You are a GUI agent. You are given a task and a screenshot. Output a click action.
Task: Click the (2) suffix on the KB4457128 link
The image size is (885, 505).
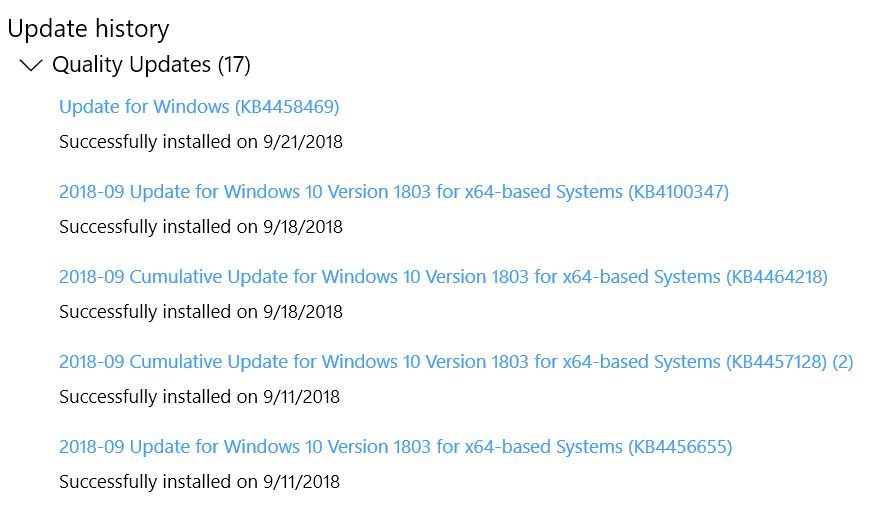pyautogui.click(x=842, y=362)
